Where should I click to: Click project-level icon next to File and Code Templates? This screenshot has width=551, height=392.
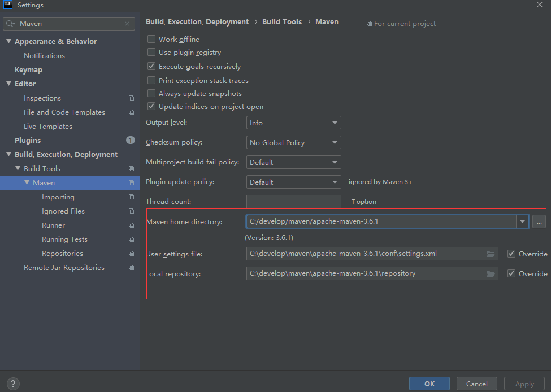coord(132,112)
